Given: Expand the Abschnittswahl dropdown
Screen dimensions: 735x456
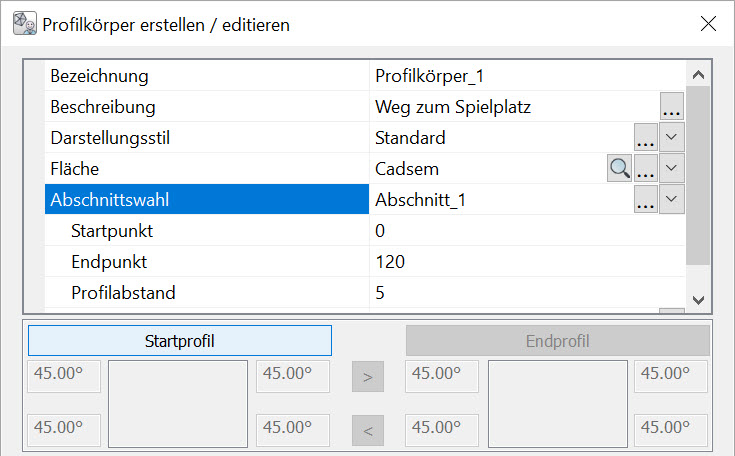Looking at the screenshot, I should point(673,200).
